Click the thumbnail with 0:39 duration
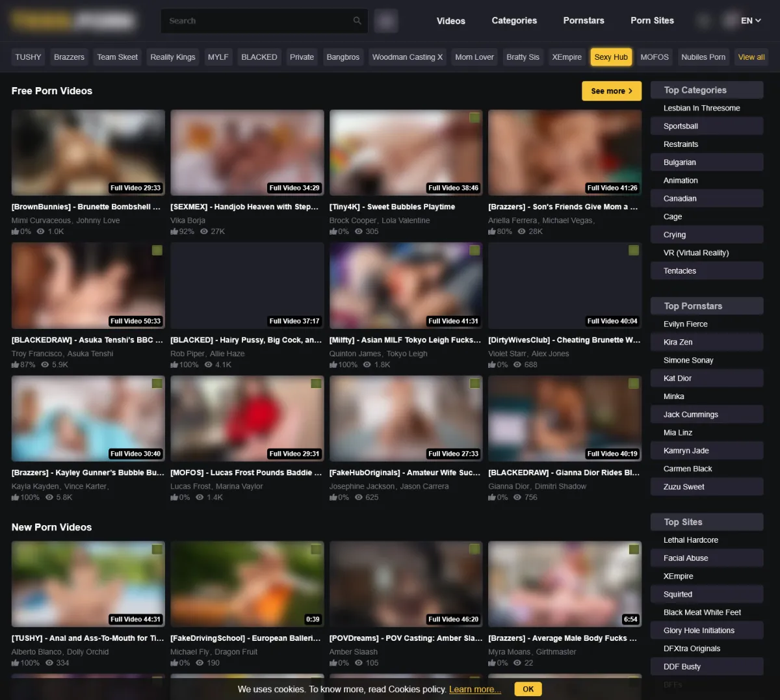Image resolution: width=780 pixels, height=700 pixels. (x=247, y=584)
